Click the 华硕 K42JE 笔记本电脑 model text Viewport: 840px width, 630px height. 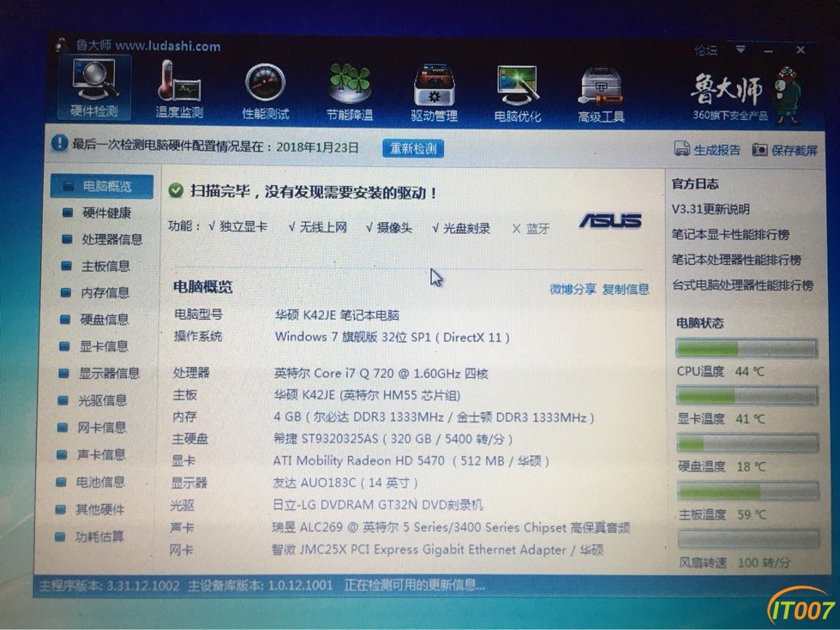(337, 315)
